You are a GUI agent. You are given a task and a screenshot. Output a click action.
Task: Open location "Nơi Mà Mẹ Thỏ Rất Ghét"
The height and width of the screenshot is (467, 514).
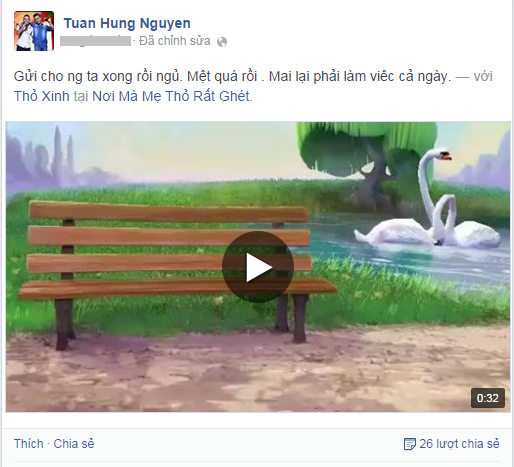coord(171,96)
